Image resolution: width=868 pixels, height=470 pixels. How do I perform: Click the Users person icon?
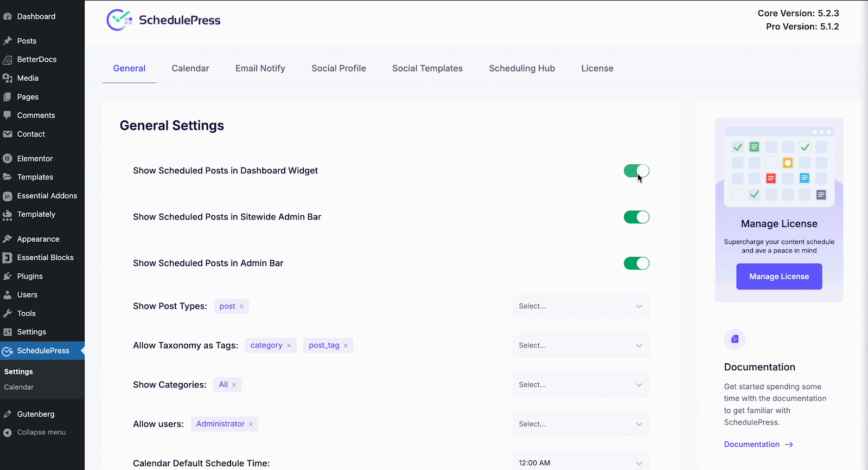point(8,295)
